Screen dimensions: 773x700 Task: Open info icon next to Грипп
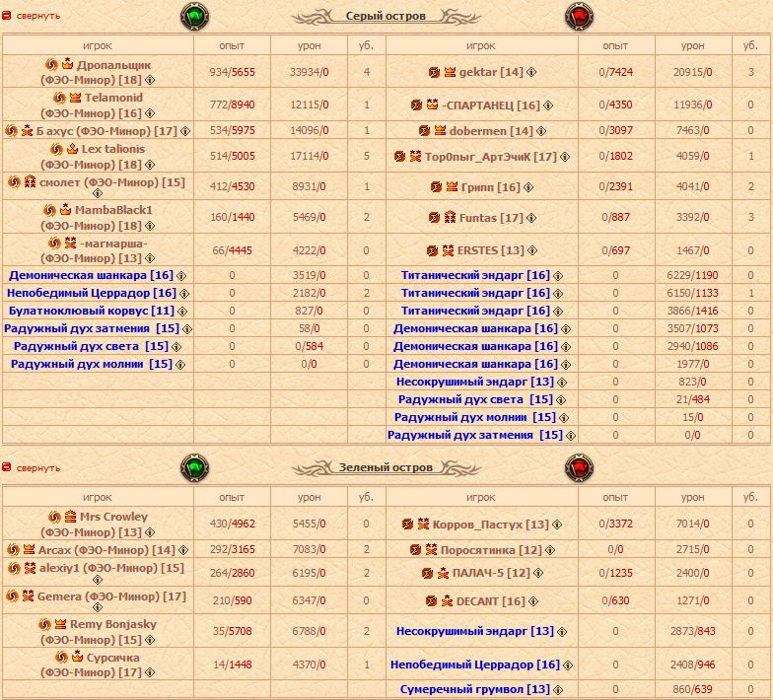528,187
